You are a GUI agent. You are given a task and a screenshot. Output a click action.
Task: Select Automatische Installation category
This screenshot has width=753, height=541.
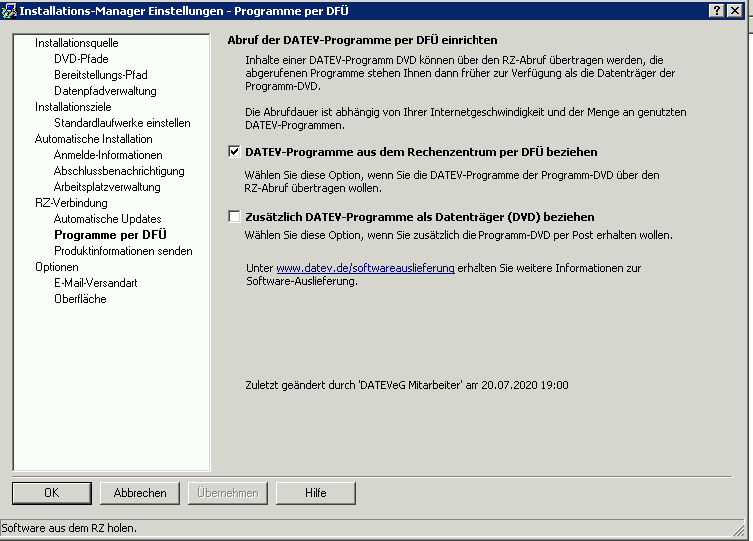pyautogui.click(x=94, y=139)
